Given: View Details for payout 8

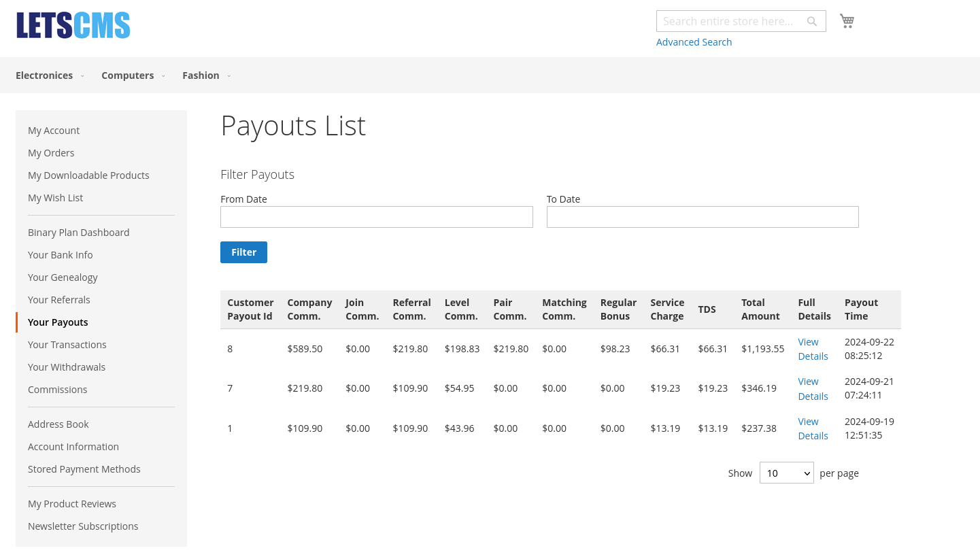Looking at the screenshot, I should click(813, 349).
